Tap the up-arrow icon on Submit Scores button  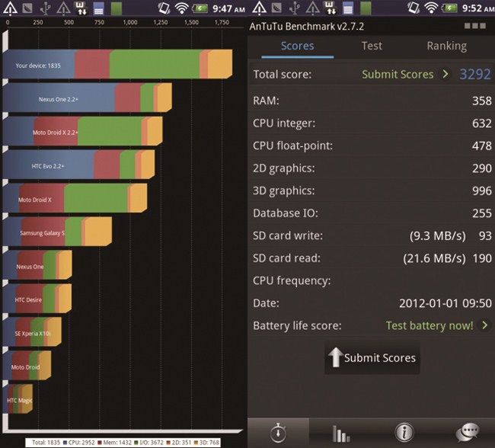(x=334, y=357)
